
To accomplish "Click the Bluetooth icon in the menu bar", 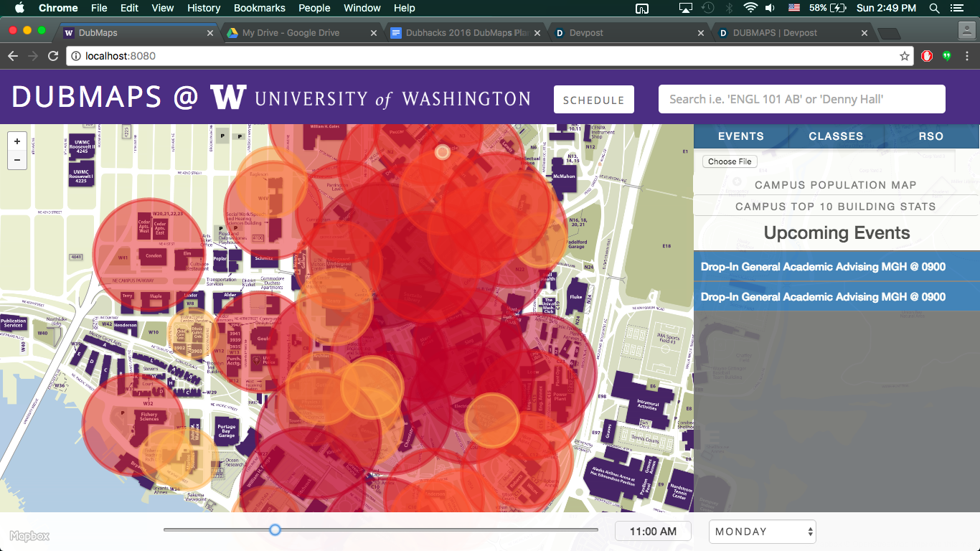I will (730, 8).
